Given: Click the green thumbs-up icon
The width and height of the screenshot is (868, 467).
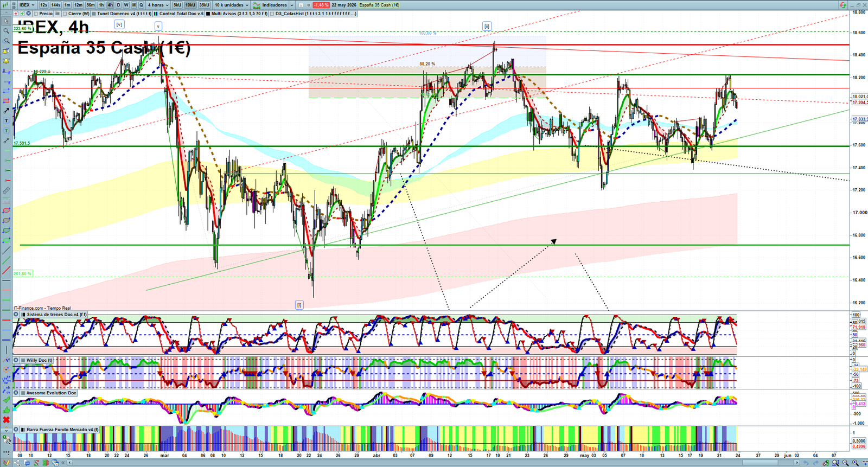Looking at the screenshot, I should pos(6,410).
